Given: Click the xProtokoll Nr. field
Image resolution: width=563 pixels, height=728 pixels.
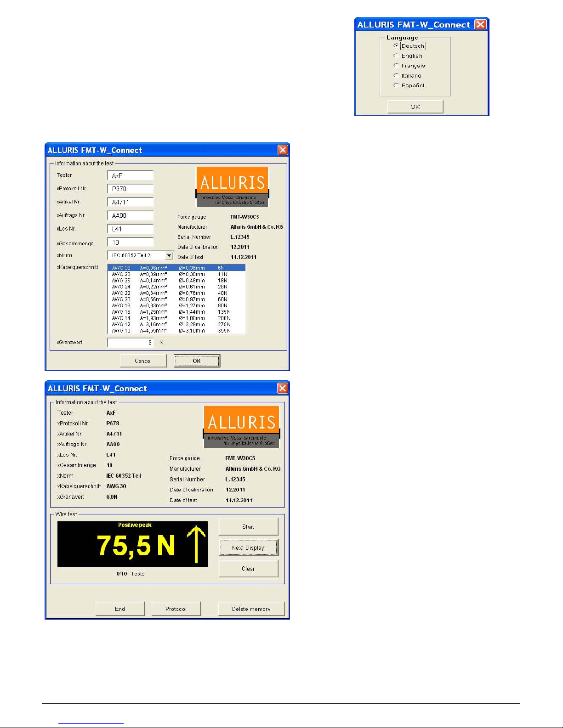Looking at the screenshot, I should [x=131, y=189].
